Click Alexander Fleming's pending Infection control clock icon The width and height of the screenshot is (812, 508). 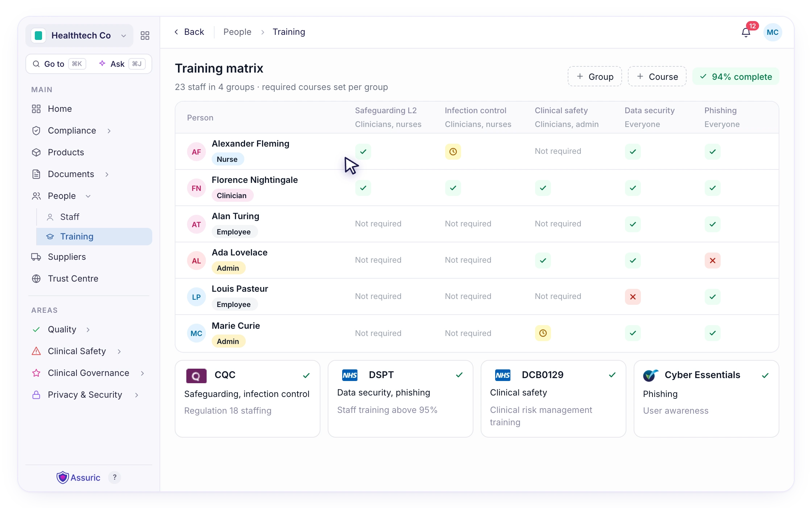coord(453,152)
